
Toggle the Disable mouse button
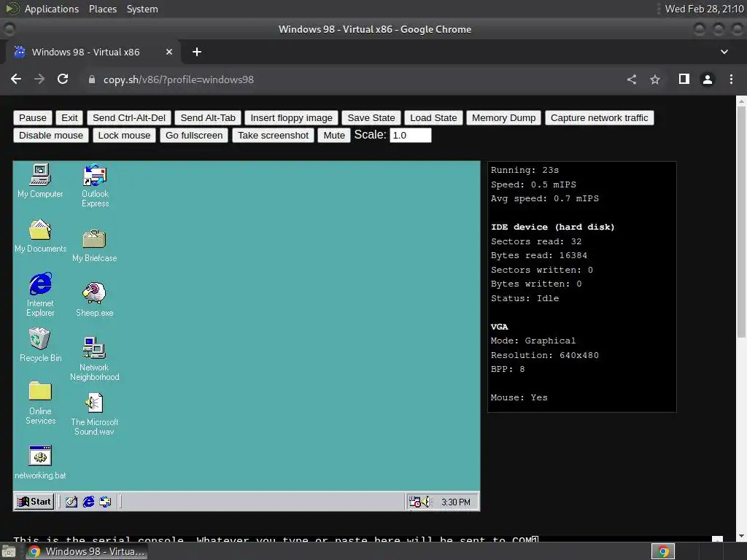tap(51, 135)
